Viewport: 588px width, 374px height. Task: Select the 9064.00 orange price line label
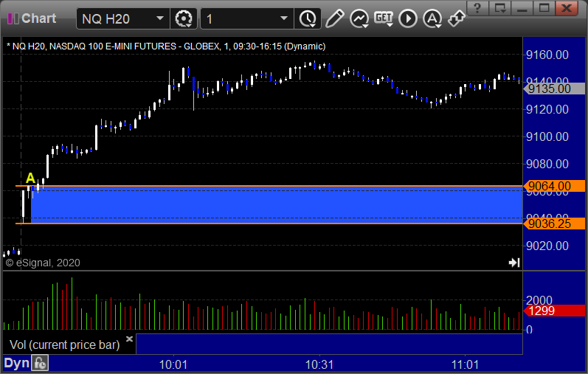coord(554,186)
